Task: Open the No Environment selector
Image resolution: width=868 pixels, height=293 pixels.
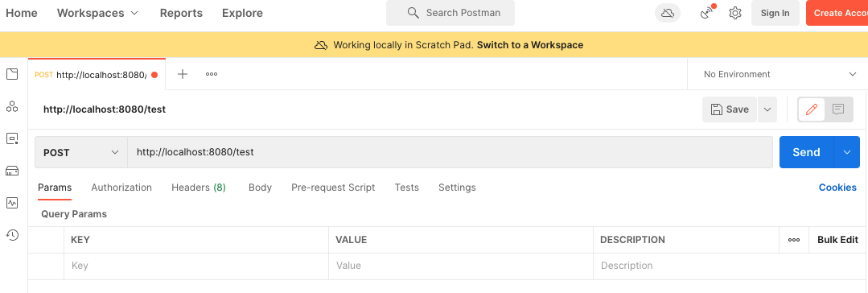Action: coord(778,74)
